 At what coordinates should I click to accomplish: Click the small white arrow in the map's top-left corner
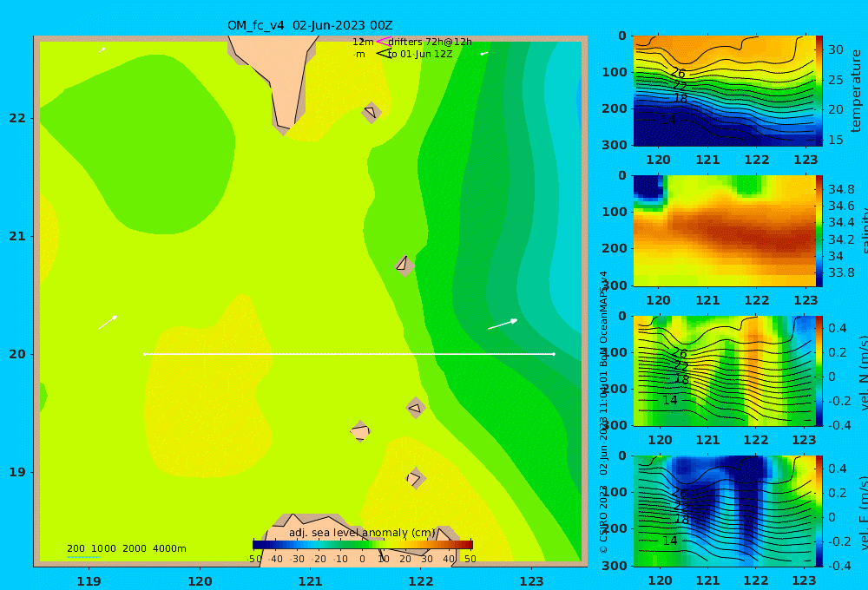[x=102, y=50]
